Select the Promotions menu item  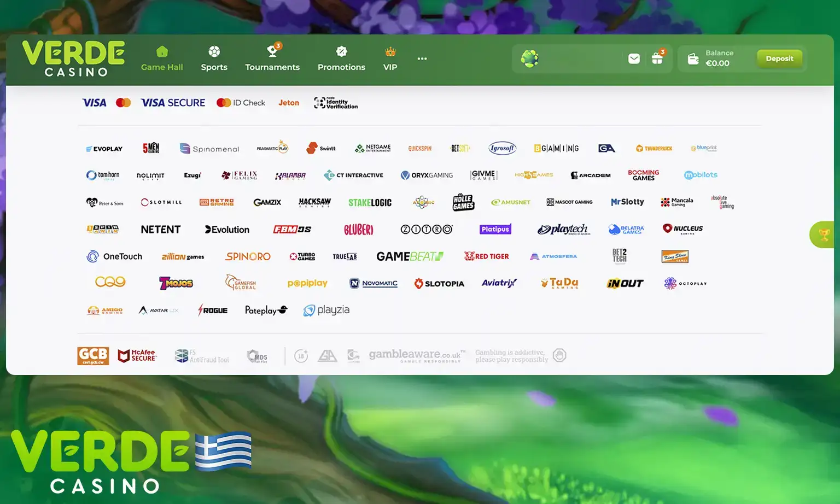coord(341,59)
